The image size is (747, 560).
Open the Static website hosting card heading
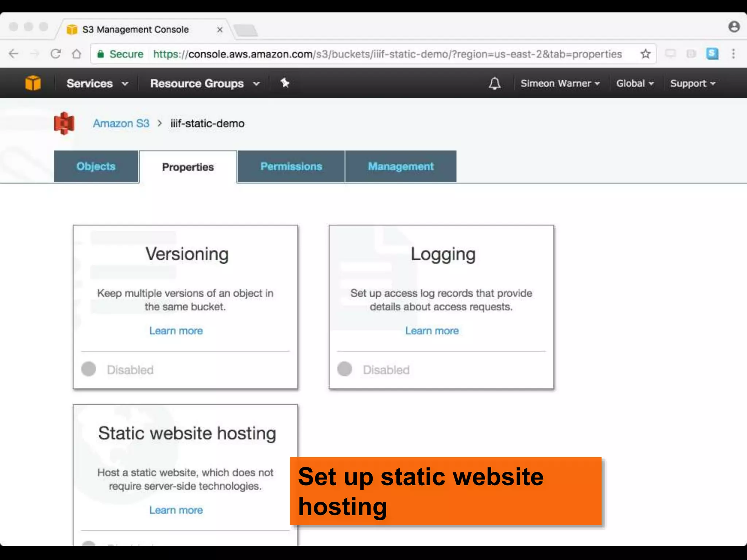pos(187,433)
